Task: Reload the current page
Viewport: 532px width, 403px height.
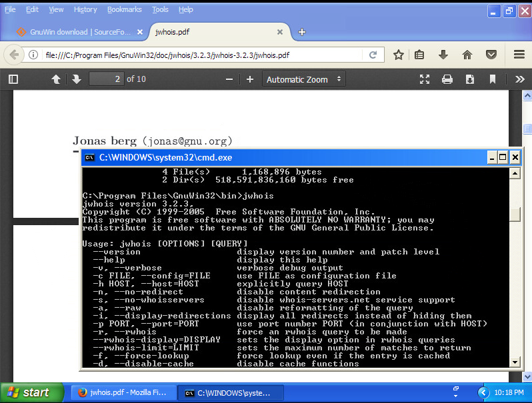Action: point(373,55)
